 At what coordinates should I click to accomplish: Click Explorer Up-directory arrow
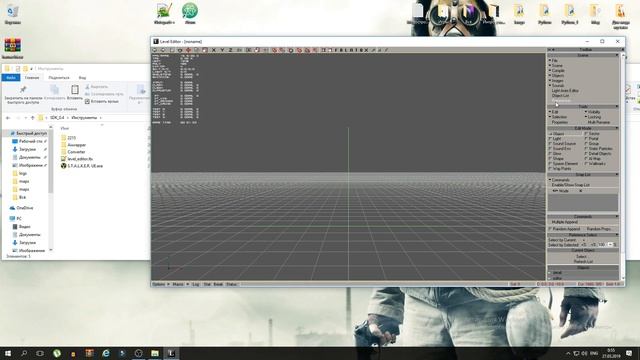click(x=33, y=118)
